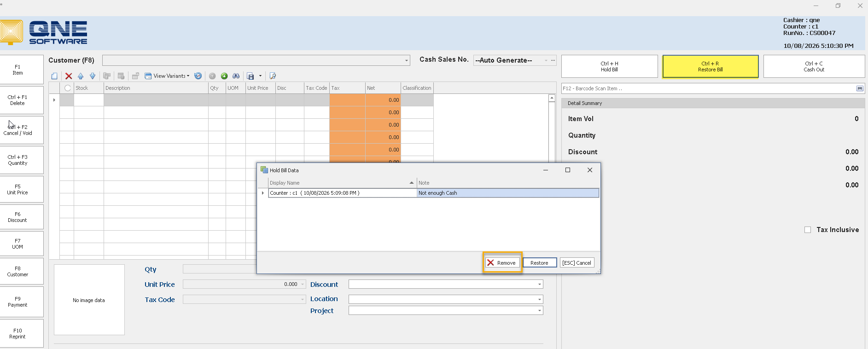Image resolution: width=868 pixels, height=349 pixels.
Task: Click the Description column header
Action: click(x=156, y=88)
